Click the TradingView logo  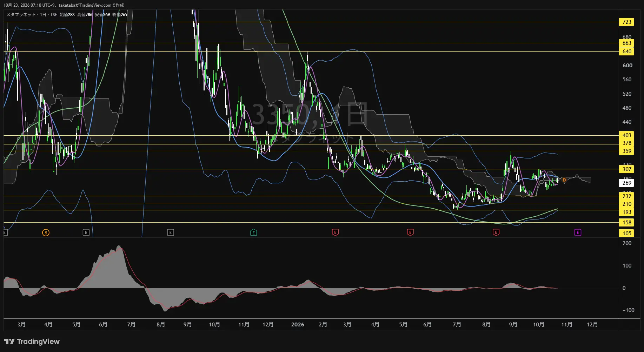point(32,341)
